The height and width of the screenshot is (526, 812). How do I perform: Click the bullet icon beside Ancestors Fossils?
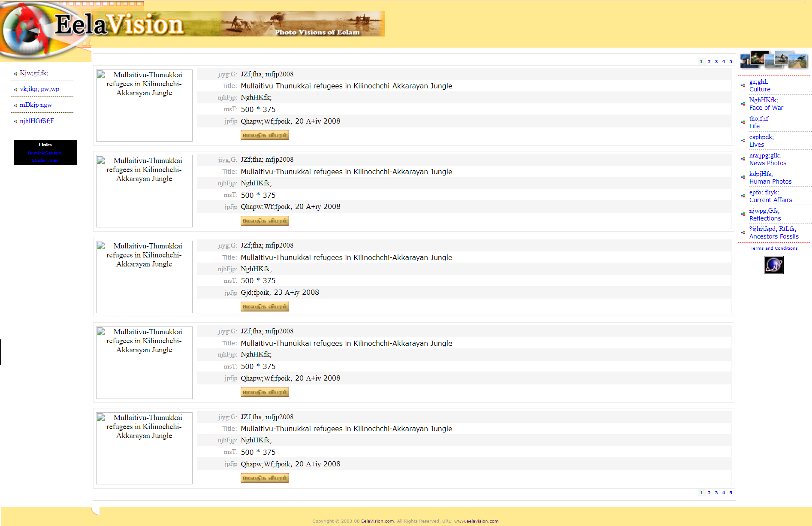click(743, 233)
